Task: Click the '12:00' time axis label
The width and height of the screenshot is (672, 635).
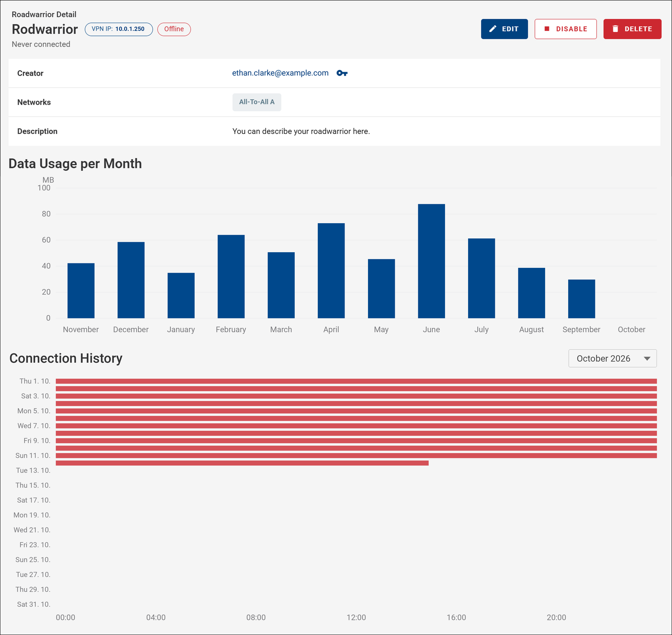Action: coord(356,618)
